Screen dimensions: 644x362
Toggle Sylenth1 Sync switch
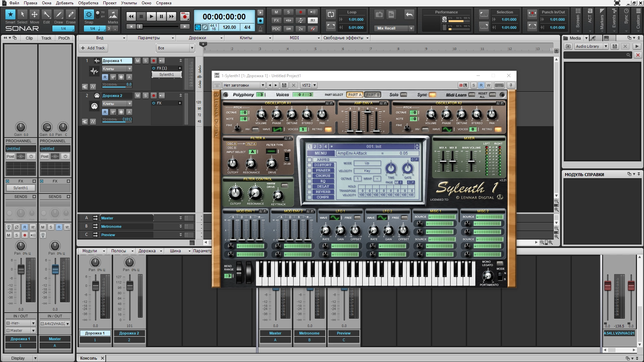coord(432,95)
